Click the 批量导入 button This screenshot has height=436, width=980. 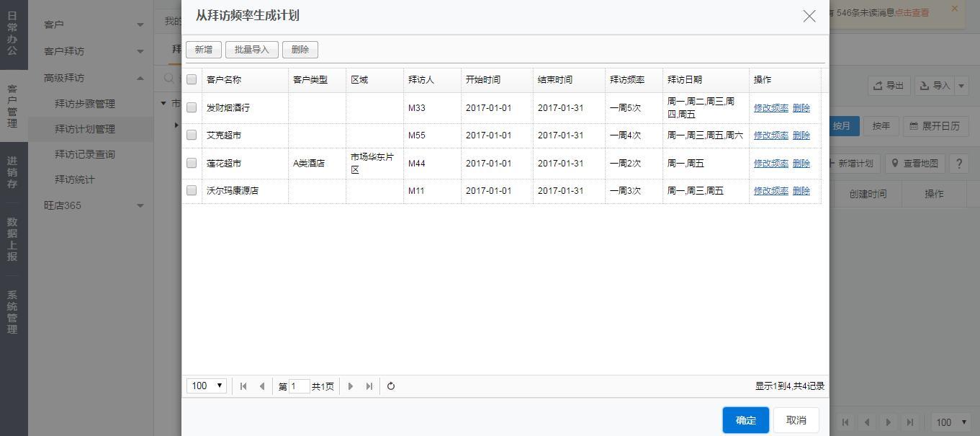[251, 50]
